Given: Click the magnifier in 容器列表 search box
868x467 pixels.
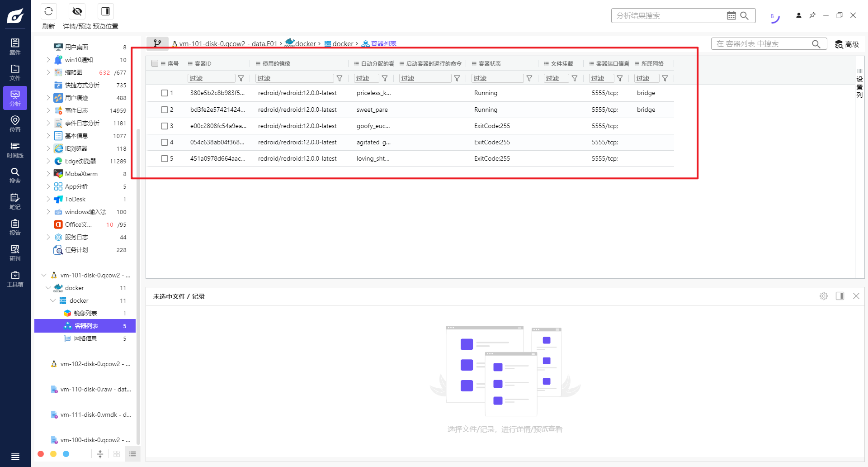Looking at the screenshot, I should point(816,44).
